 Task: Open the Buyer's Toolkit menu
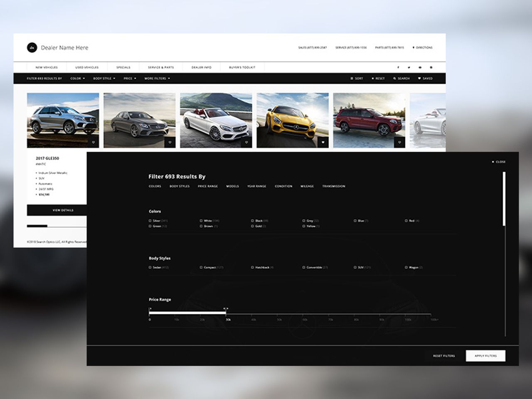point(242,67)
